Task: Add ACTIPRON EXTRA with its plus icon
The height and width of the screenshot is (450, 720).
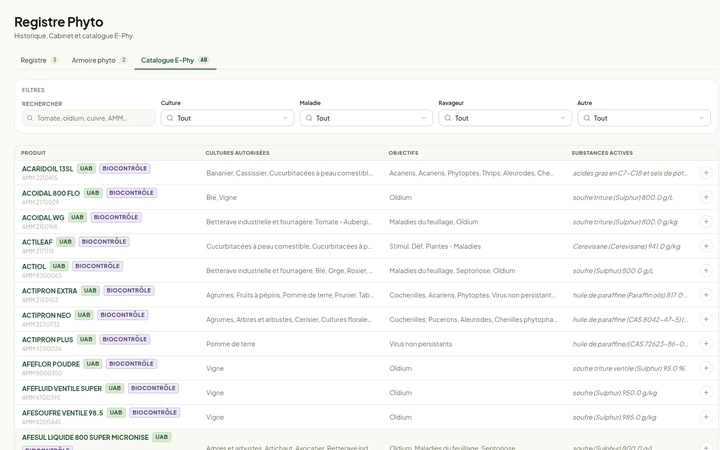Action: [706, 295]
